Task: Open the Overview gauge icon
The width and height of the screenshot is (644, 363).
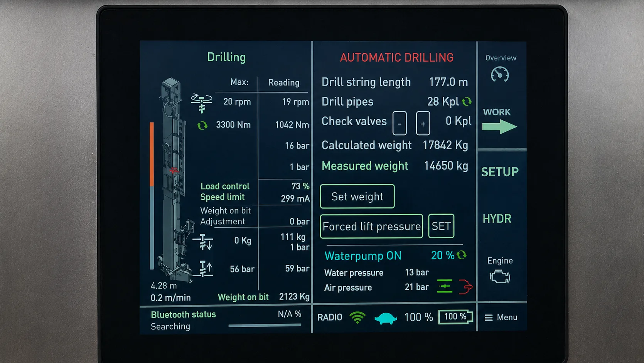Action: [500, 74]
